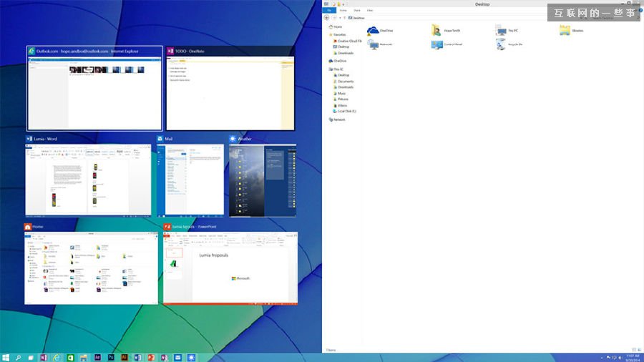Select the Lumia Services PowerPoint thumbnail

pyautogui.click(x=230, y=264)
